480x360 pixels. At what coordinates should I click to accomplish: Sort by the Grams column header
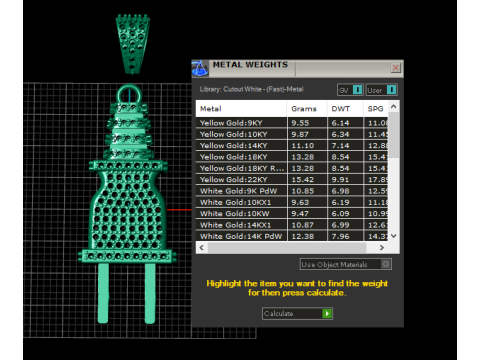pos(307,109)
